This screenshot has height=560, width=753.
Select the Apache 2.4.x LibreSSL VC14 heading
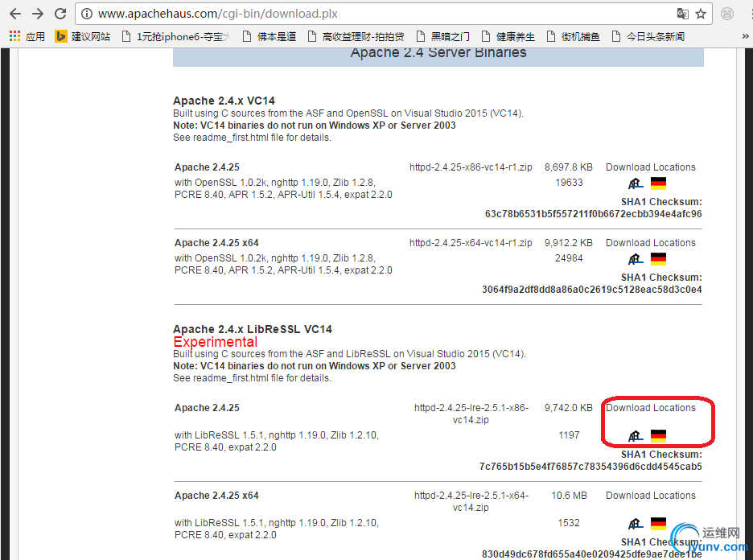click(x=253, y=329)
